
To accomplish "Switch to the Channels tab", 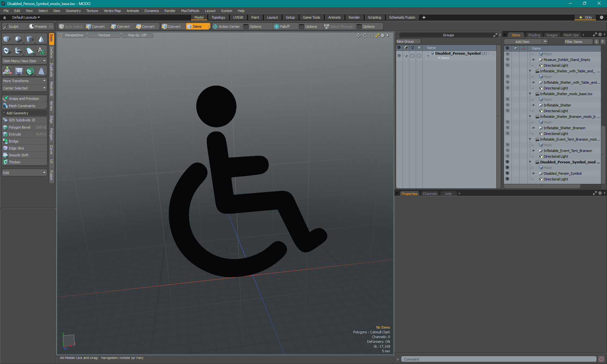I will (430, 194).
